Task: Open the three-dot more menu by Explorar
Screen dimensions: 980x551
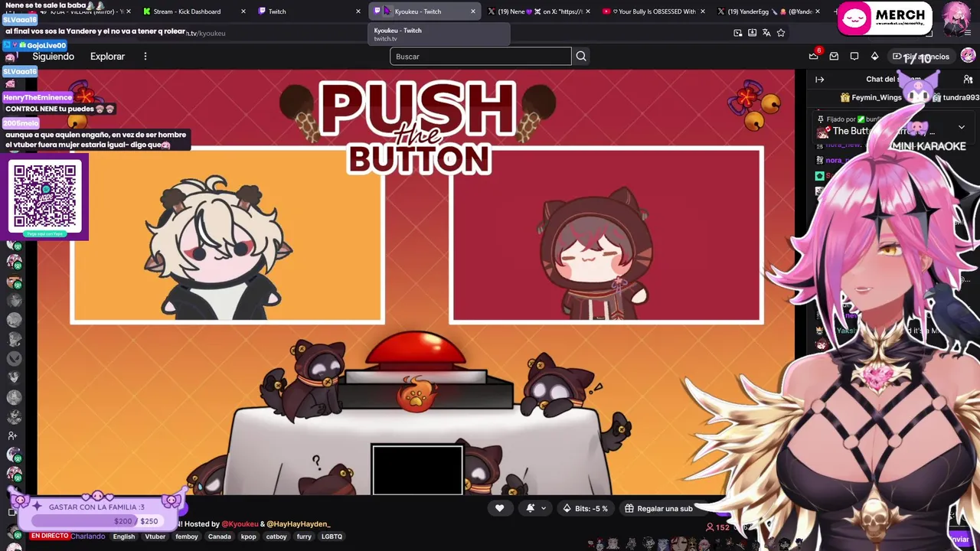Action: point(145,56)
